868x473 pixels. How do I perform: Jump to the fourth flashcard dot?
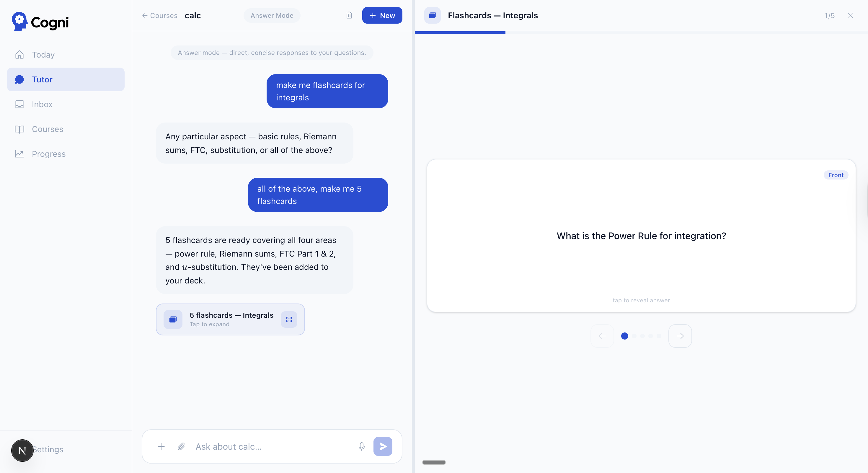651,336
